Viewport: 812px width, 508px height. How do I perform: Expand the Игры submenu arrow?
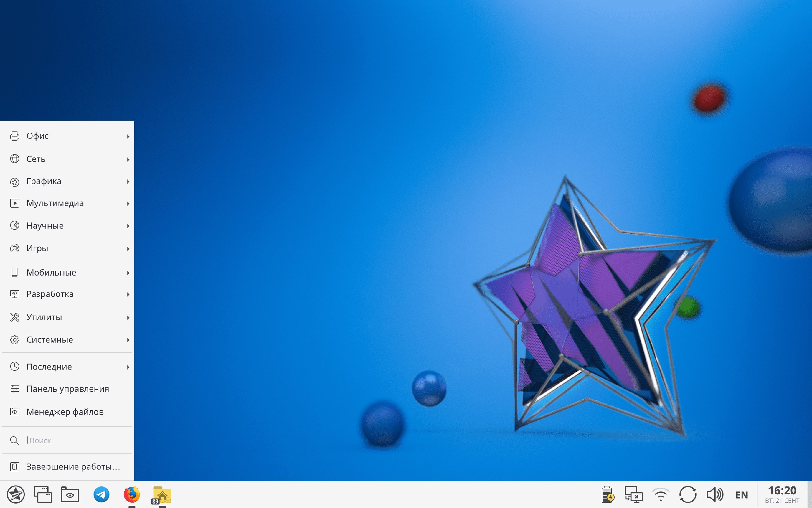[x=128, y=249]
